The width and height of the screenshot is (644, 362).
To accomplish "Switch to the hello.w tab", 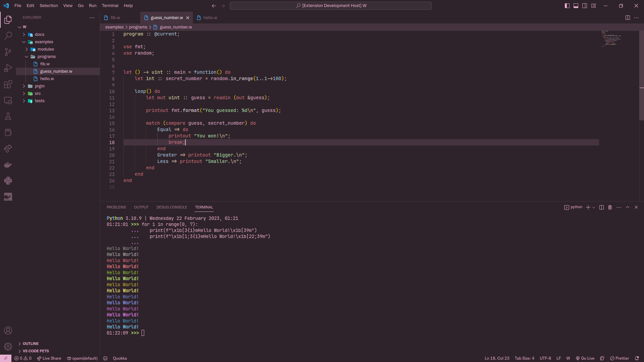I will [210, 18].
